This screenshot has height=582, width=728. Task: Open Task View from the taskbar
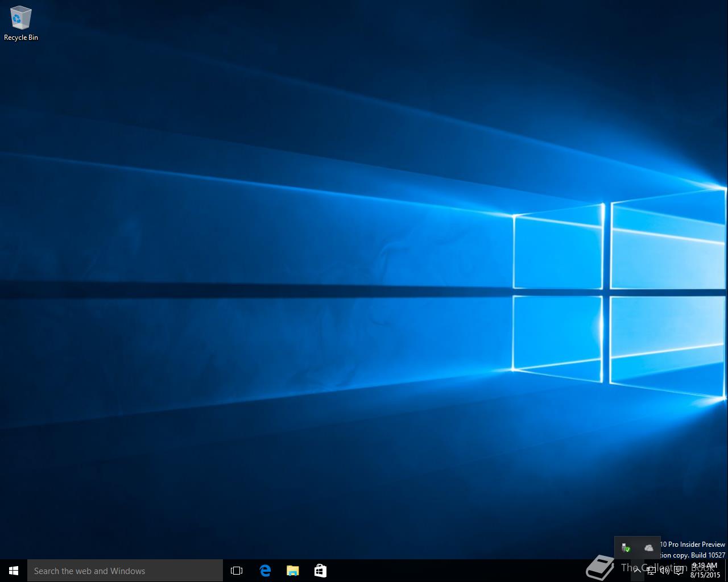coord(237,571)
